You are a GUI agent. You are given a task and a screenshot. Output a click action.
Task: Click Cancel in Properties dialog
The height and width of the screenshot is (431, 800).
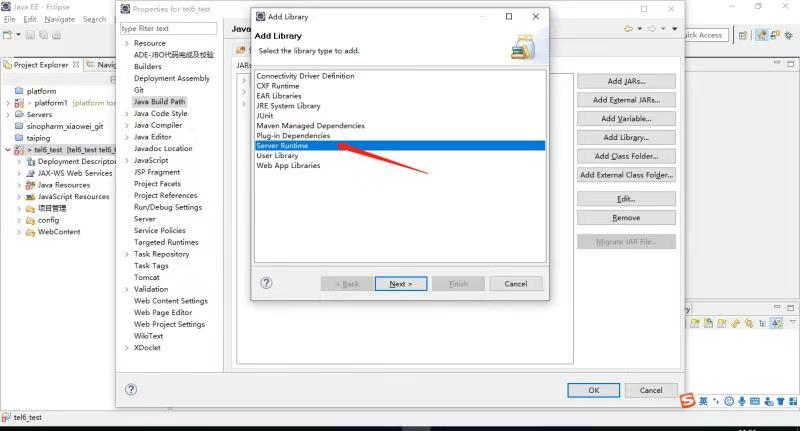point(651,390)
